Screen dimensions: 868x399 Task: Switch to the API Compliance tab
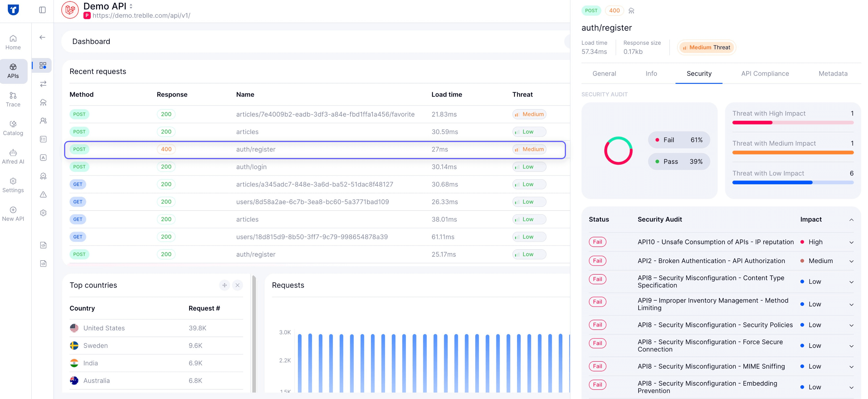[765, 73]
